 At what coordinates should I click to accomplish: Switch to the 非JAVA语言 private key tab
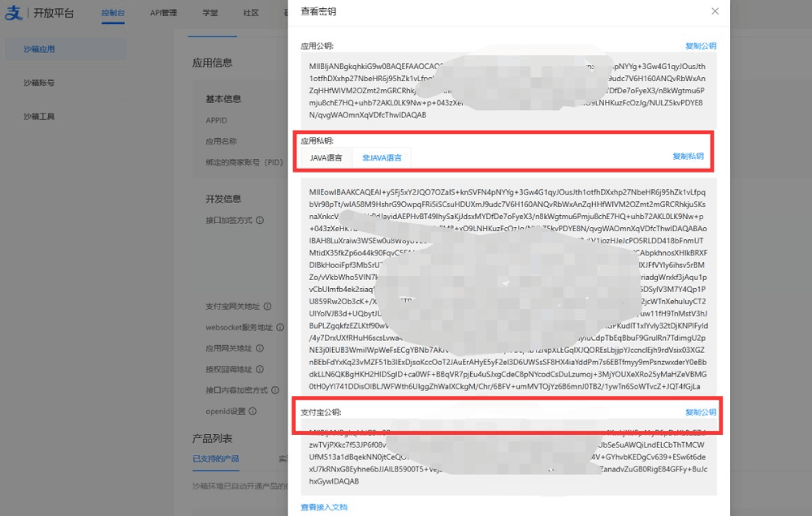(382, 157)
